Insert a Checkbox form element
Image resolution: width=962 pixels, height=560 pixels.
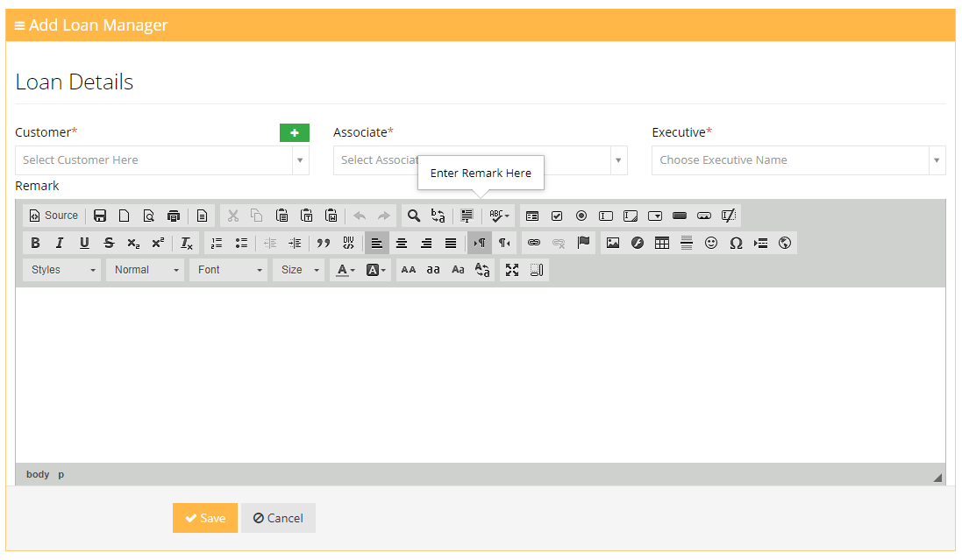557,216
